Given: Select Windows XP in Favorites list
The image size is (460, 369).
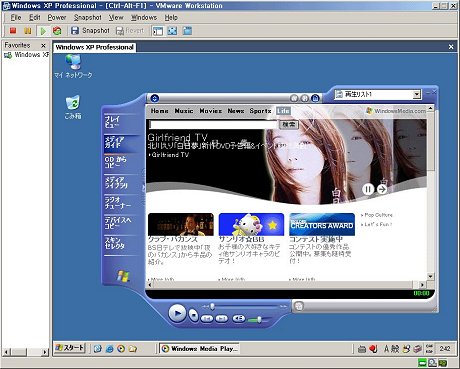Looking at the screenshot, I should click(27, 55).
